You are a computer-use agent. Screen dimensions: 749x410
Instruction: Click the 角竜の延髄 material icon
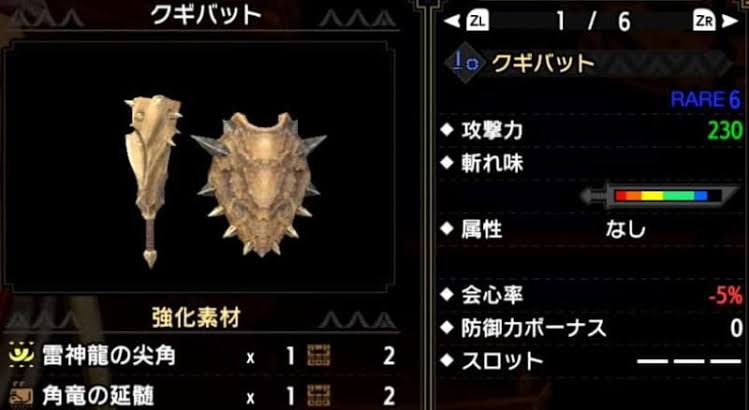[x=21, y=396]
